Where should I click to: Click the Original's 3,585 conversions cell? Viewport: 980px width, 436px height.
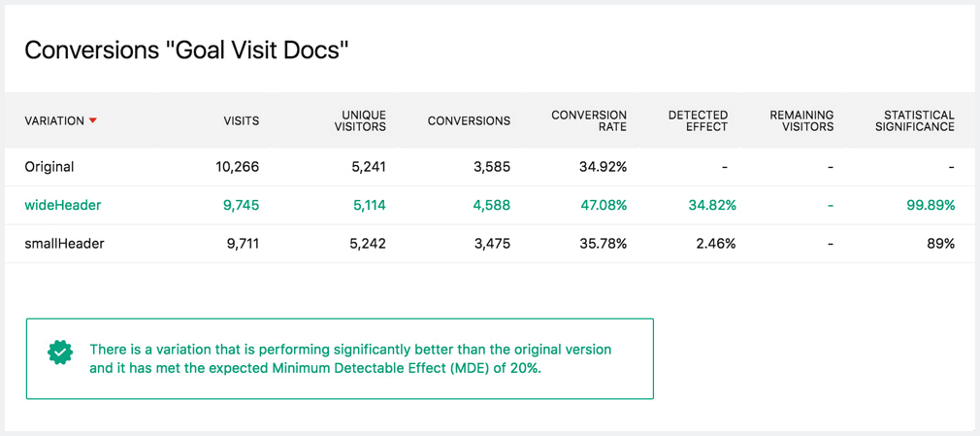(x=491, y=167)
